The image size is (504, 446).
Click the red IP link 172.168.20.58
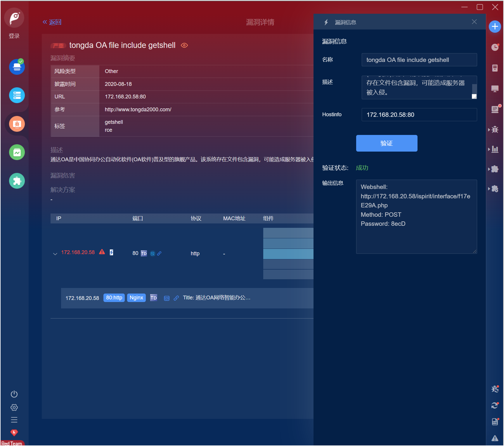78,252
